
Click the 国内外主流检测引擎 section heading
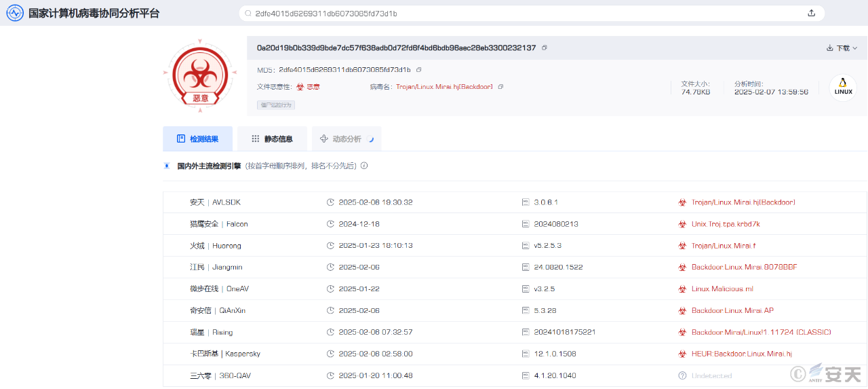tap(209, 166)
